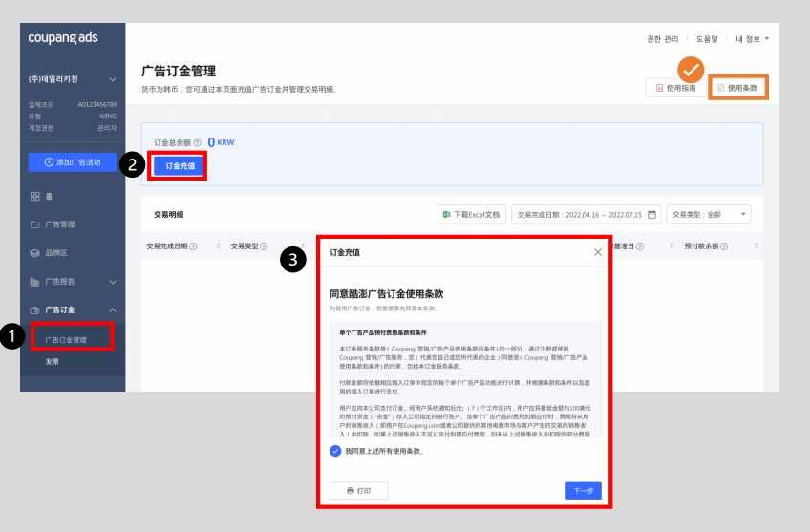Click help icon next to 交易完成日期 column
The width and height of the screenshot is (810, 532).
(x=193, y=246)
